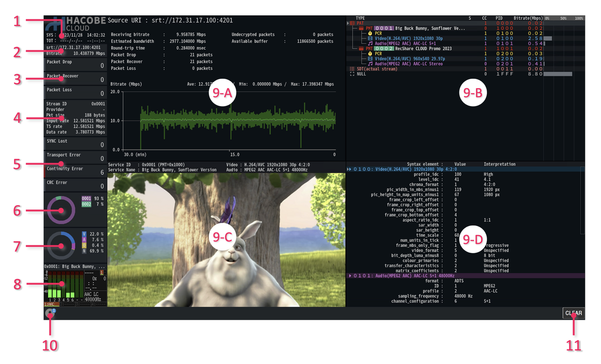Click the blue V legend swatch
Image resolution: width=601 pixels, height=364 pixels.
[84, 234]
